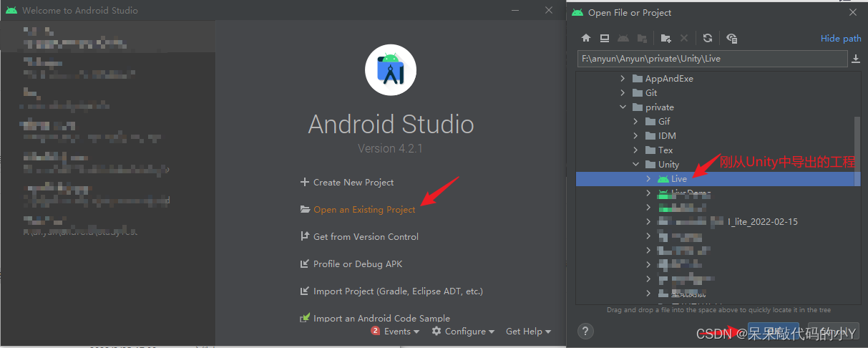
Task: Expand the IDM folder node
Action: 636,136
